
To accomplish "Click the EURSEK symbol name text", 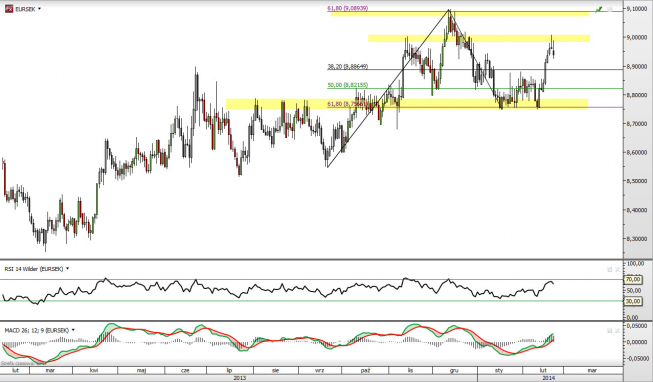I will 25,9.
